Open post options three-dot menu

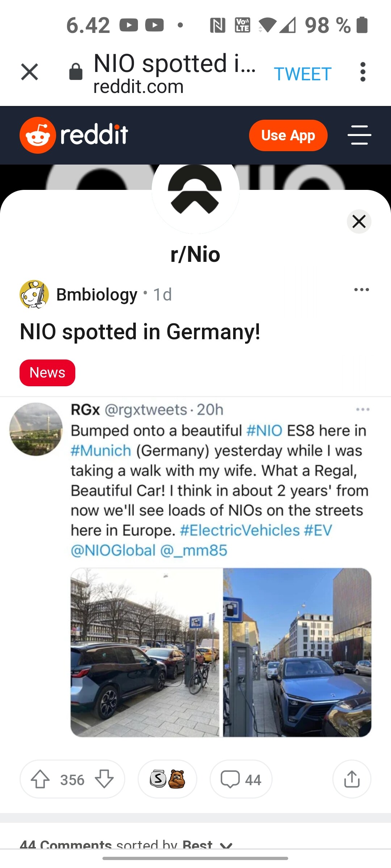click(361, 290)
